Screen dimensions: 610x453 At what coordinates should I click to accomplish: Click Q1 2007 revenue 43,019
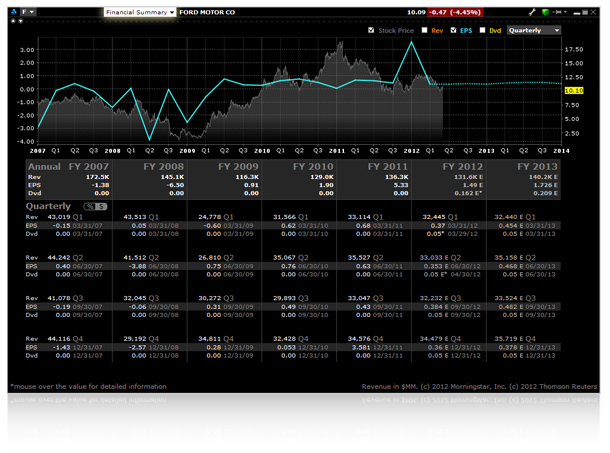tap(59, 217)
